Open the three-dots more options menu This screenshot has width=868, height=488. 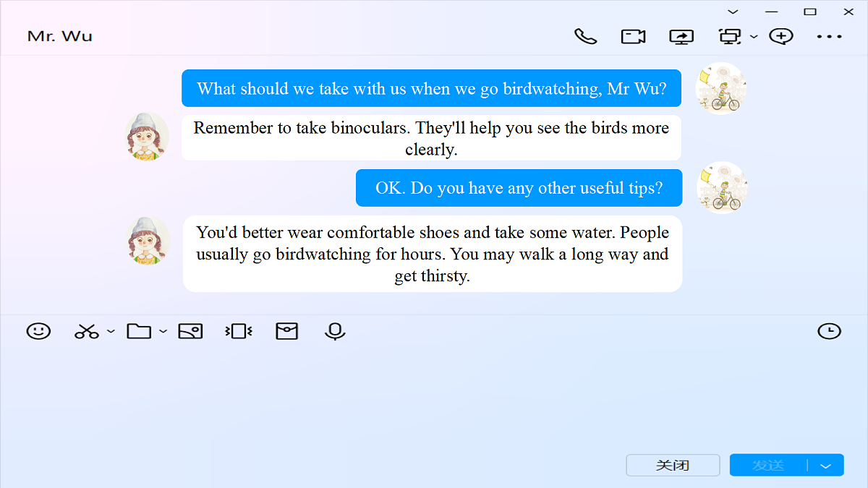coord(830,36)
